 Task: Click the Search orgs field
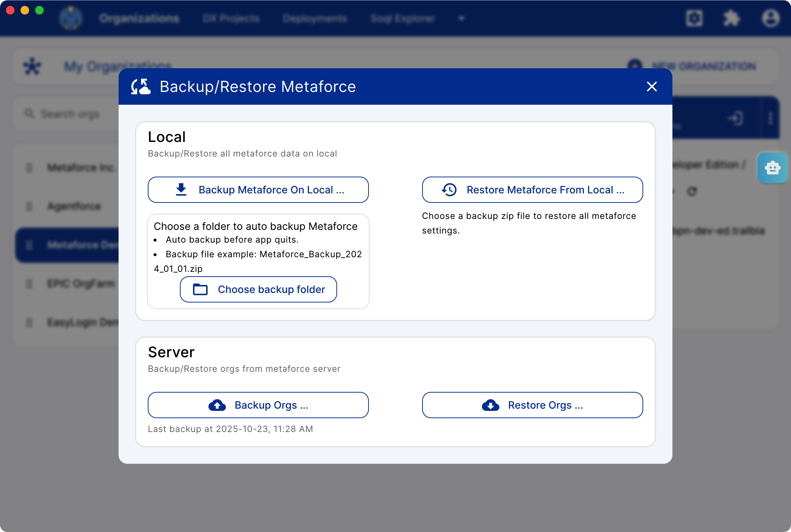66,114
